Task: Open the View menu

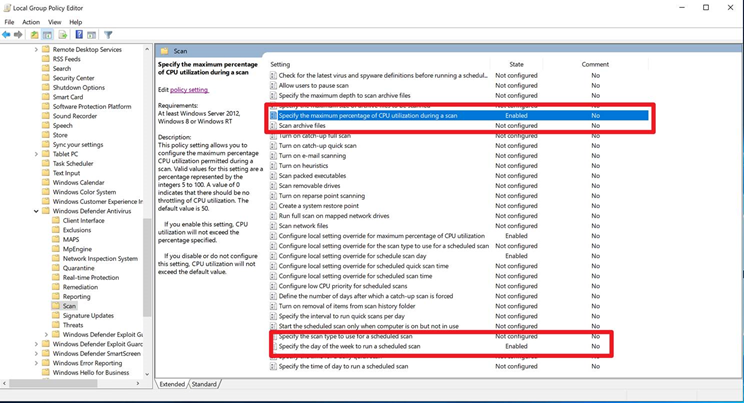Action: pos(55,21)
